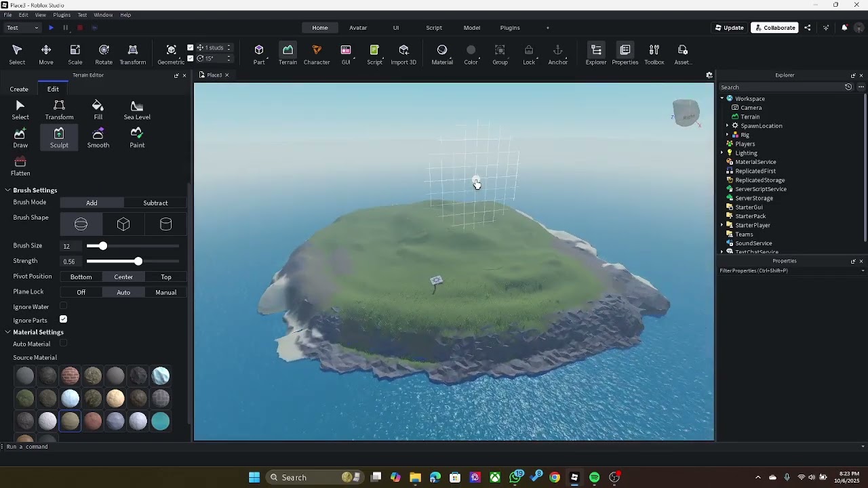Collapse the Brush Settings section

[7, 190]
